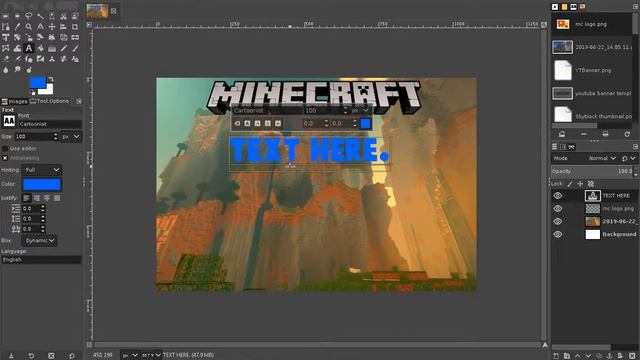640x360 pixels.
Task: Select the Flip tool
Action: click(x=75, y=37)
